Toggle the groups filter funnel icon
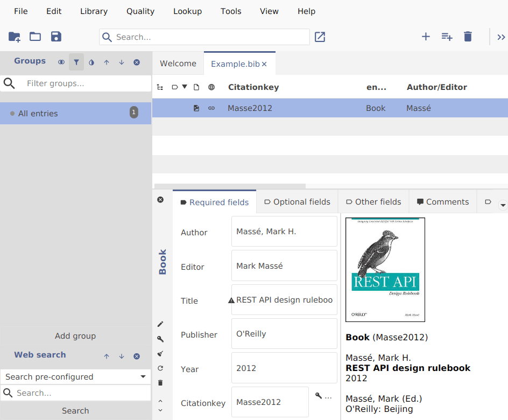 76,62
